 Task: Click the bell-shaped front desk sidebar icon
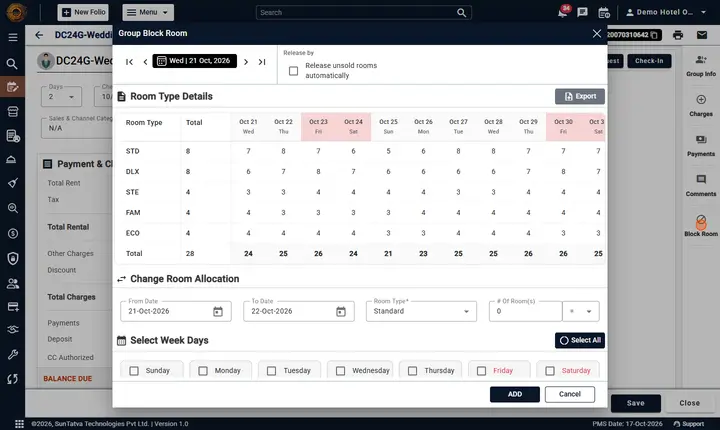point(11,159)
